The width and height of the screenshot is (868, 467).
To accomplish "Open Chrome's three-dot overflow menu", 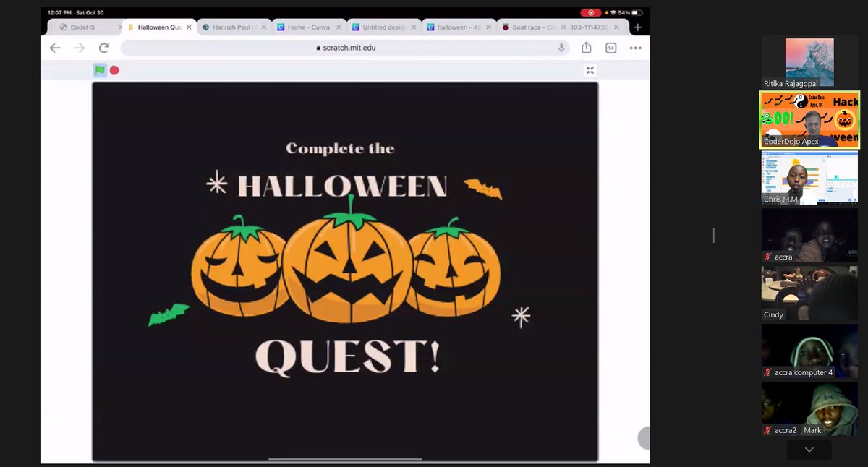I will coord(635,48).
